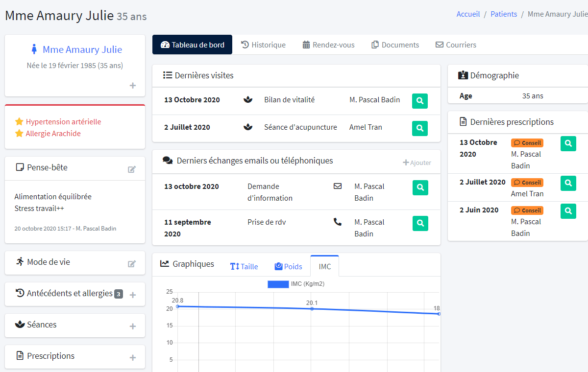Show the Poids chart tab

click(288, 266)
